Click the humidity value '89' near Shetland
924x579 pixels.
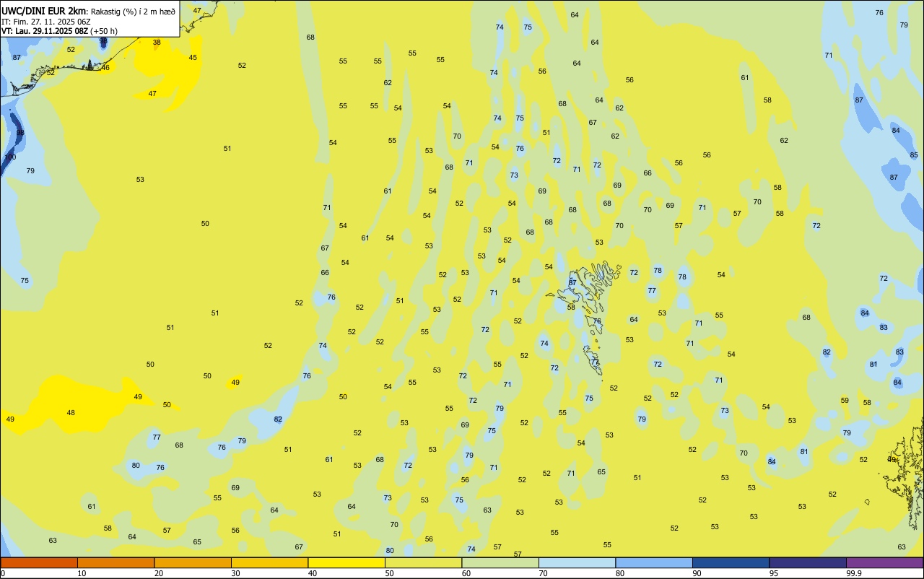point(892,459)
